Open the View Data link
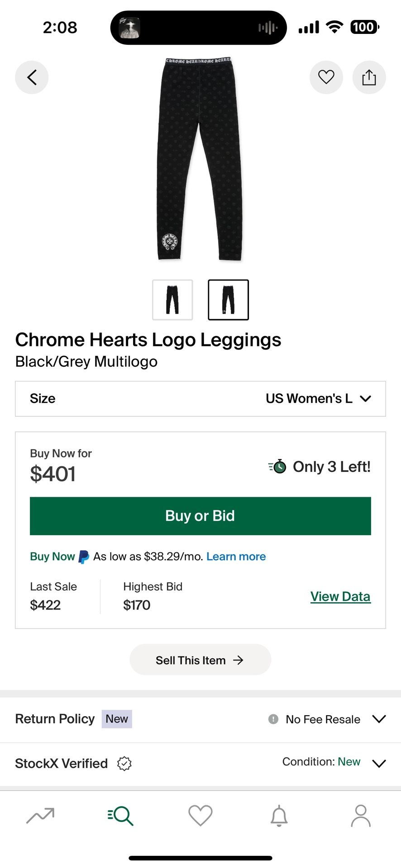 [340, 597]
